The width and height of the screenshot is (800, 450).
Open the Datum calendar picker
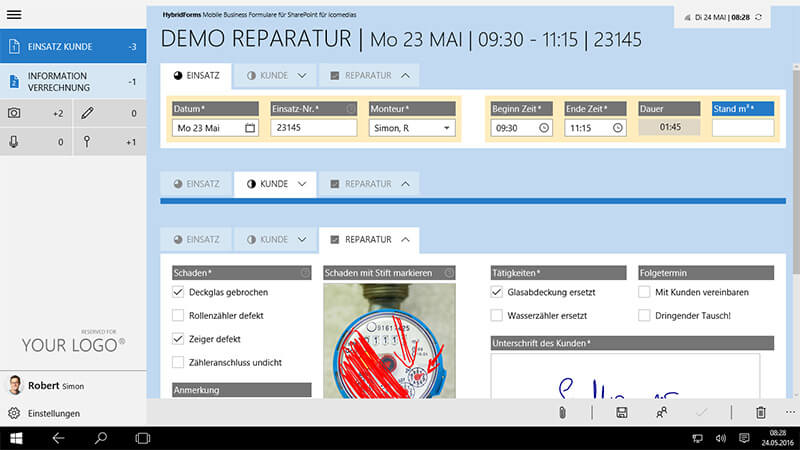click(x=249, y=128)
